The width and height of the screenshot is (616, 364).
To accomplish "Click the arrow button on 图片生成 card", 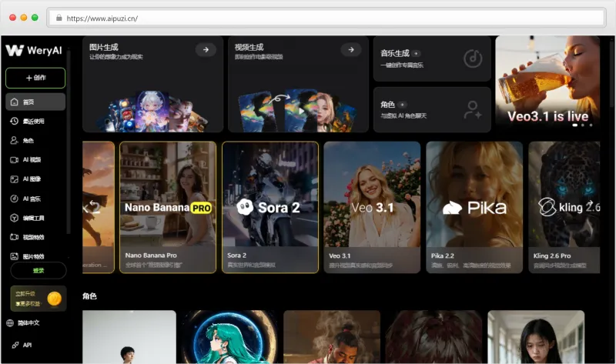I will [205, 50].
